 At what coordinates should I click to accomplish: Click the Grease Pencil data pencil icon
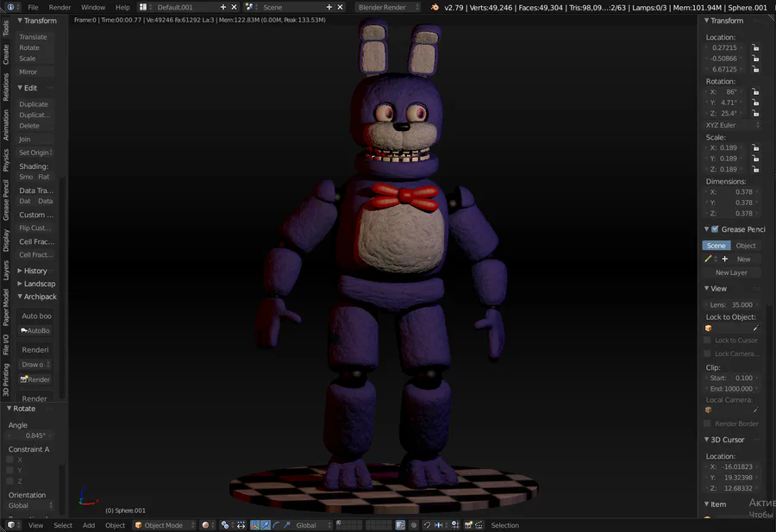coord(708,259)
